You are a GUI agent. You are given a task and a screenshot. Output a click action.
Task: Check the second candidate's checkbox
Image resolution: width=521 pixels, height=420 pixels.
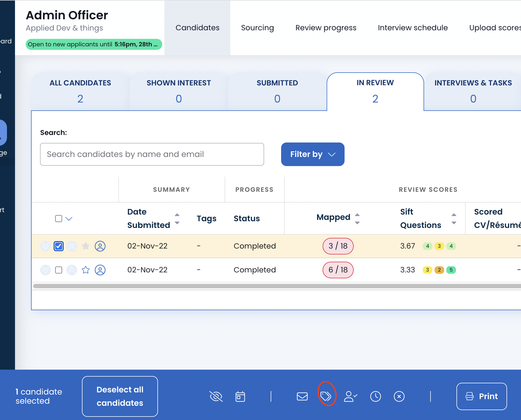click(59, 270)
